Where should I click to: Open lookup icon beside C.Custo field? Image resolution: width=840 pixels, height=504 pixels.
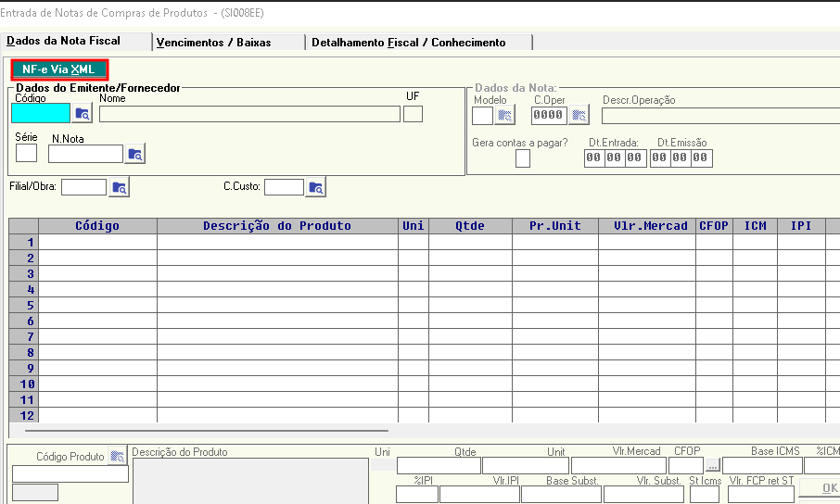[315, 187]
